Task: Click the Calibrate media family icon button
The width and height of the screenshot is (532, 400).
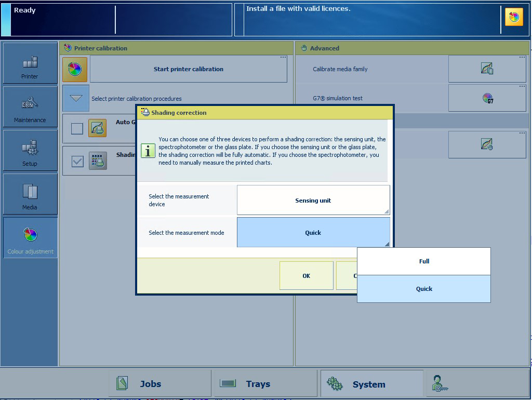Action: 487,69
